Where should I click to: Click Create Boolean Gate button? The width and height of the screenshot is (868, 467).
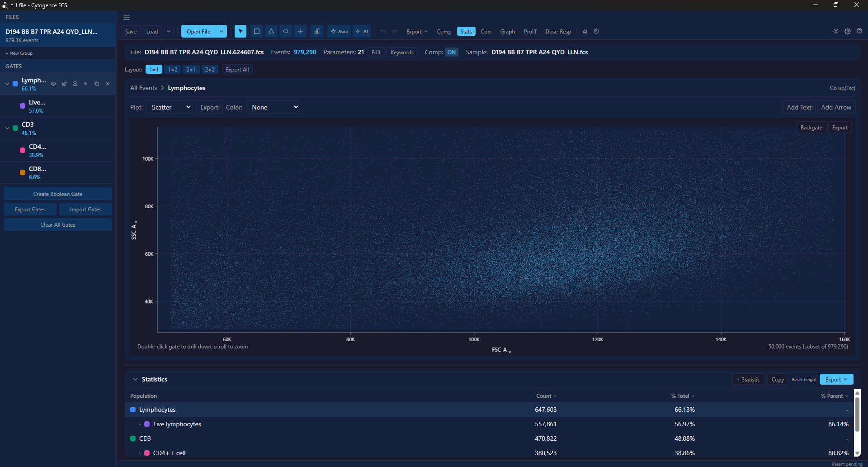pos(58,194)
